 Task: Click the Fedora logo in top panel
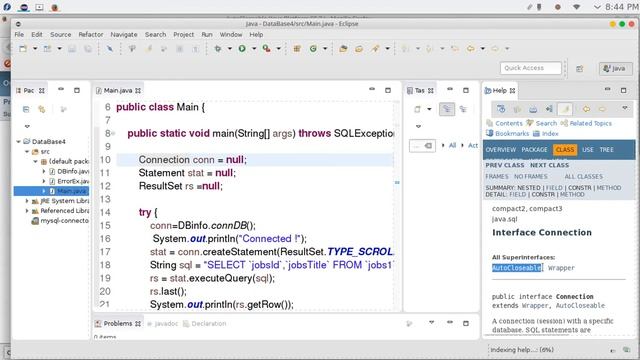pos(7,7)
